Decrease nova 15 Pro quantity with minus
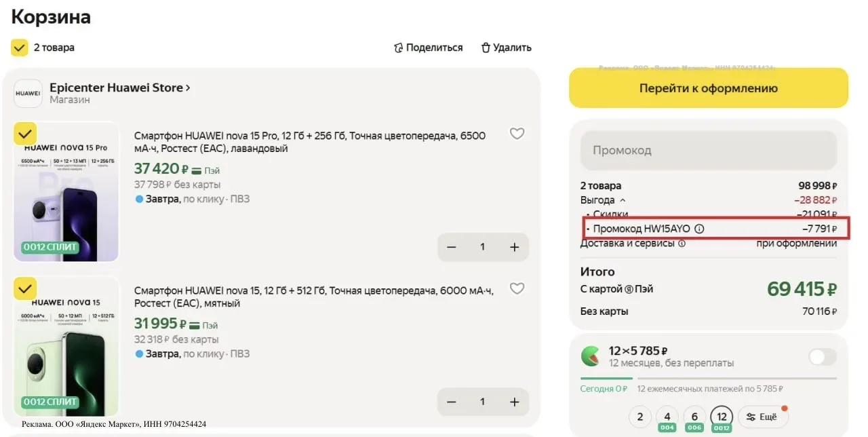The width and height of the screenshot is (868, 437). [x=452, y=247]
